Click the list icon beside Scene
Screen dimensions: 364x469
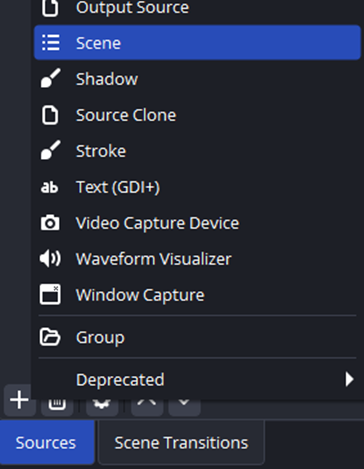(50, 43)
